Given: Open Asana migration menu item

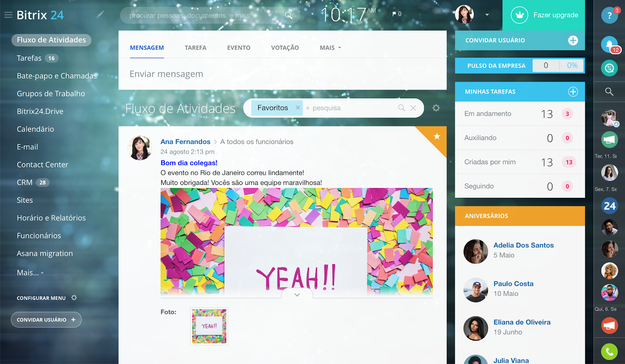Looking at the screenshot, I should pos(45,253).
